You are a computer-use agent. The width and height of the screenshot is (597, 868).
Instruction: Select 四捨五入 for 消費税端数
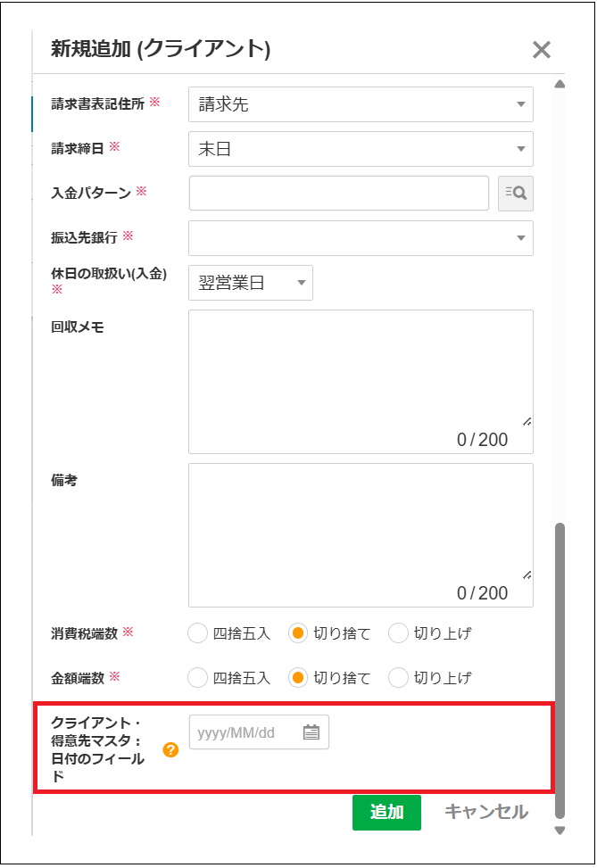click(x=198, y=633)
